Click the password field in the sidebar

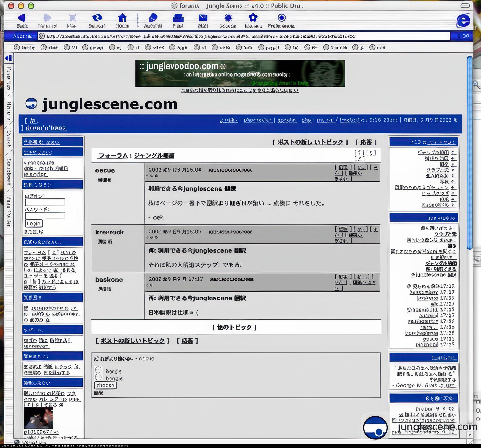(45, 215)
